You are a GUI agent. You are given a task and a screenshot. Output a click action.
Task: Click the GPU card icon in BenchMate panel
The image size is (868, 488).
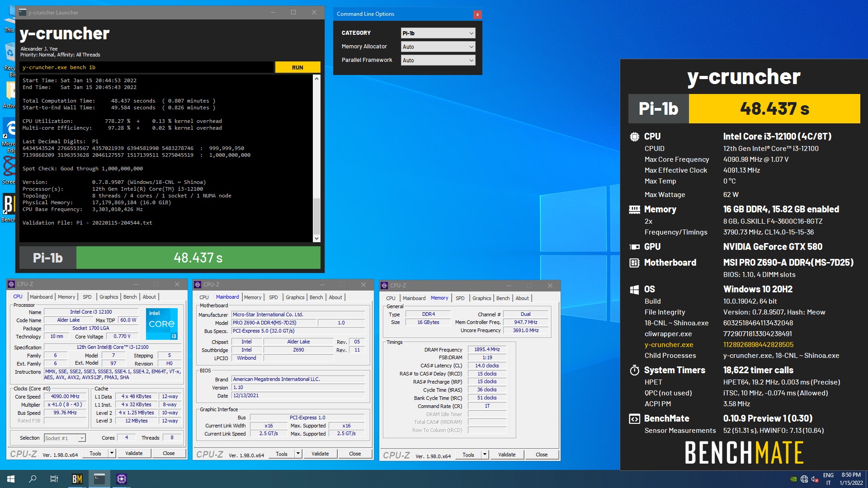coord(635,247)
